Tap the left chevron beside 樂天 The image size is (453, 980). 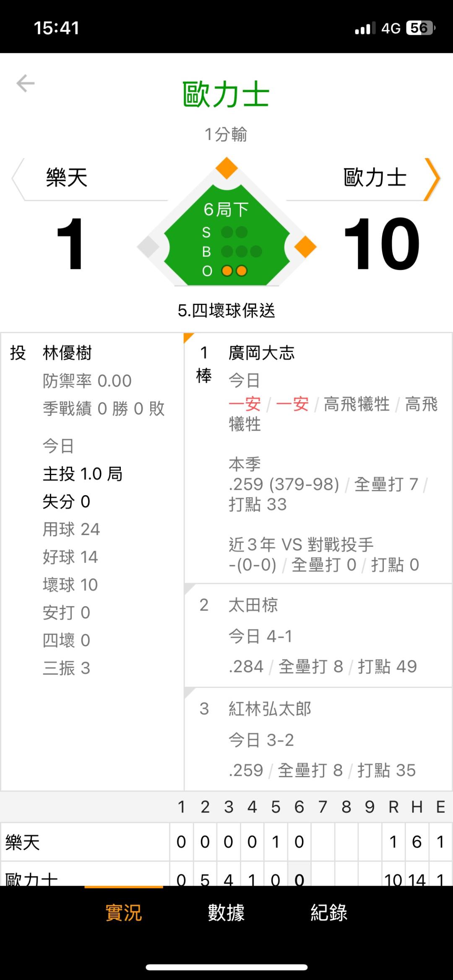(18, 179)
